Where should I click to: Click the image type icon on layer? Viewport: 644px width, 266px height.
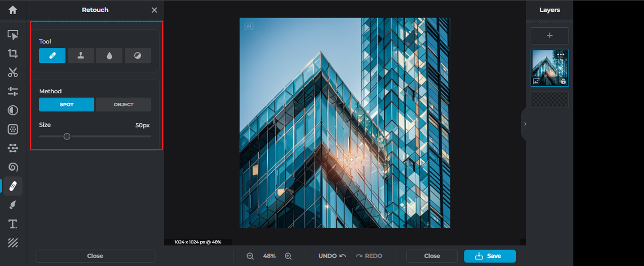[536, 81]
